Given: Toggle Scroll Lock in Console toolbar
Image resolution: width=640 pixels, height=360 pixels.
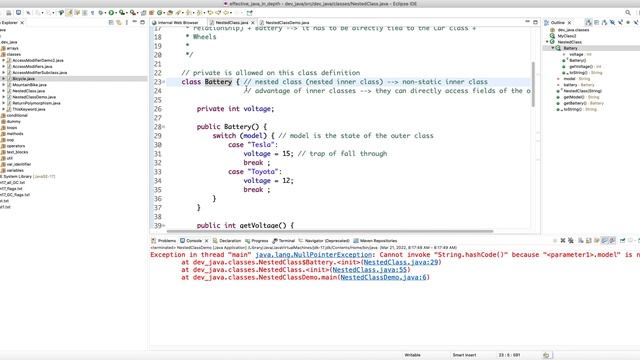Looking at the screenshot, I should pos(589,240).
